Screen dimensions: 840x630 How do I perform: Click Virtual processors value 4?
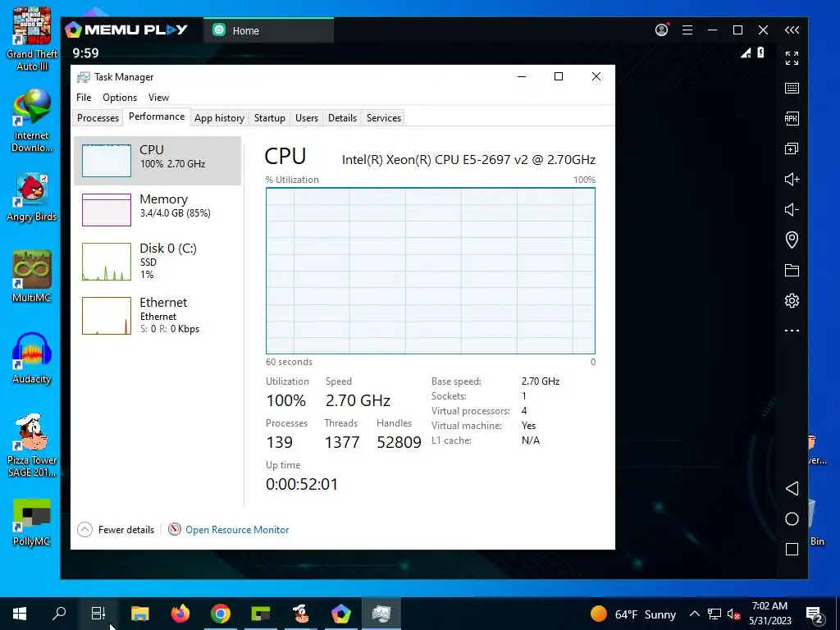524,411
